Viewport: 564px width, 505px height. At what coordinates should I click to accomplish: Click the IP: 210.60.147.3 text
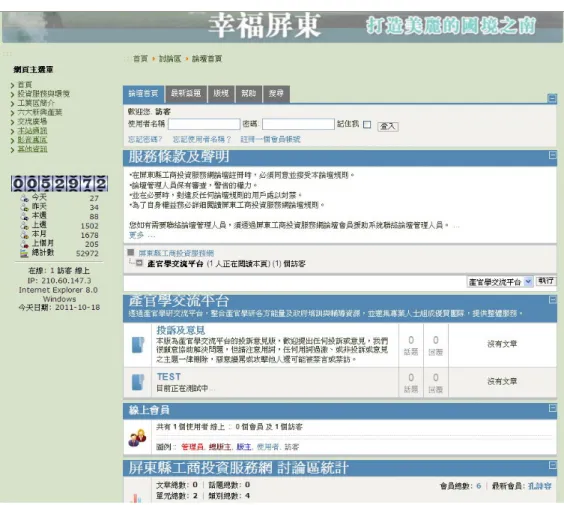click(59, 281)
